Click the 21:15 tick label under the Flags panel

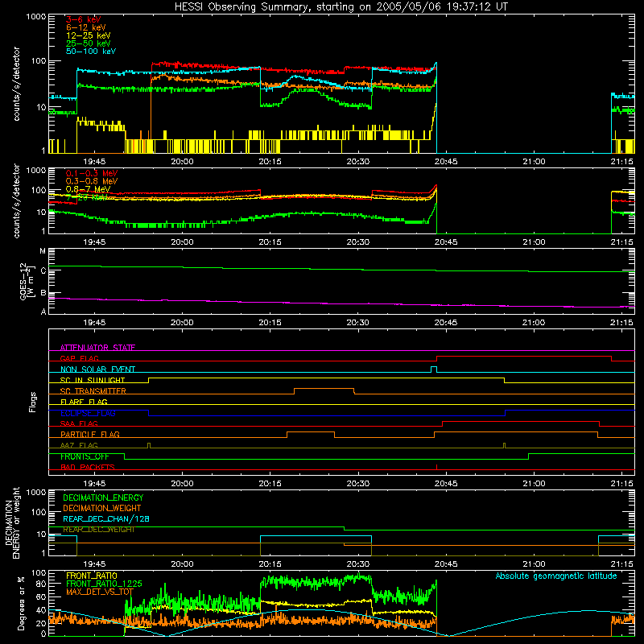pos(621,484)
